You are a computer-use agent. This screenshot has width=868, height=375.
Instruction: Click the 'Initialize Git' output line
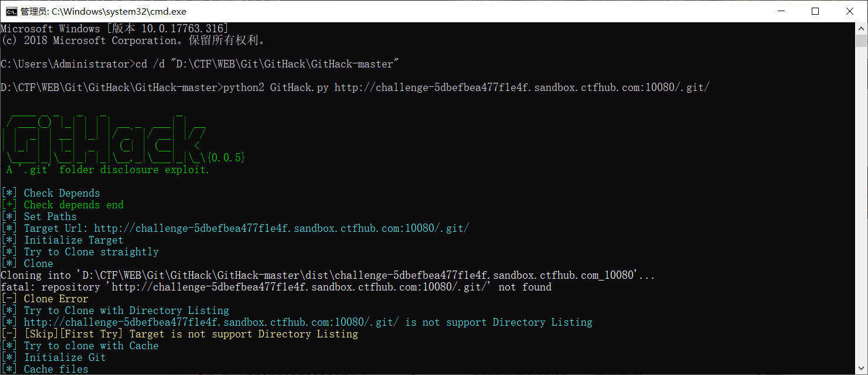point(64,357)
